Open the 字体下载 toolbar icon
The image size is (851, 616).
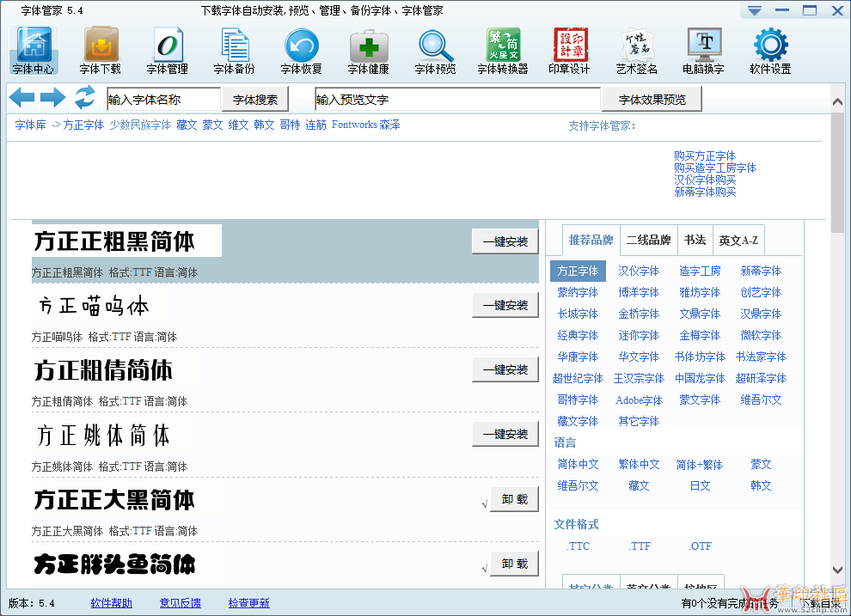tap(101, 50)
